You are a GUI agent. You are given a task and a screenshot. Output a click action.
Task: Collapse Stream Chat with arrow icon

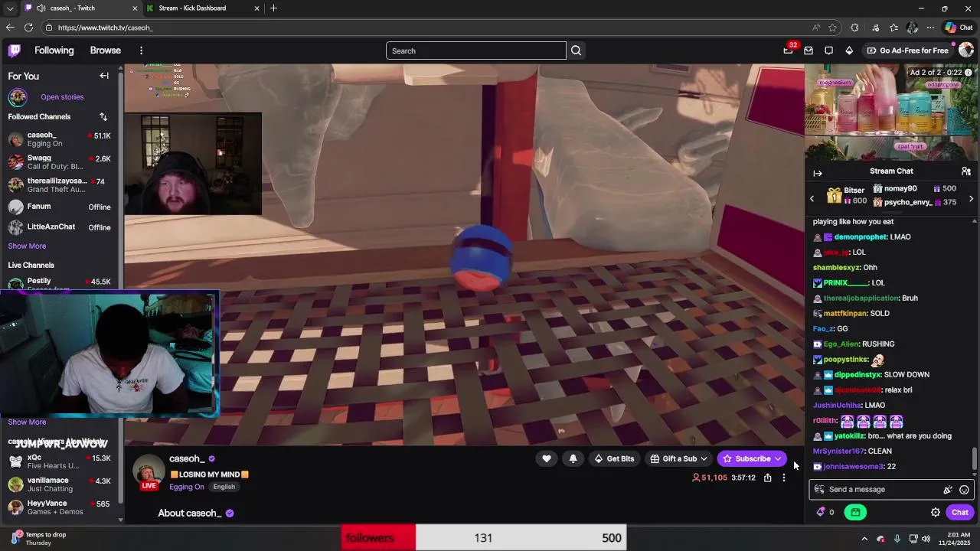pos(818,173)
